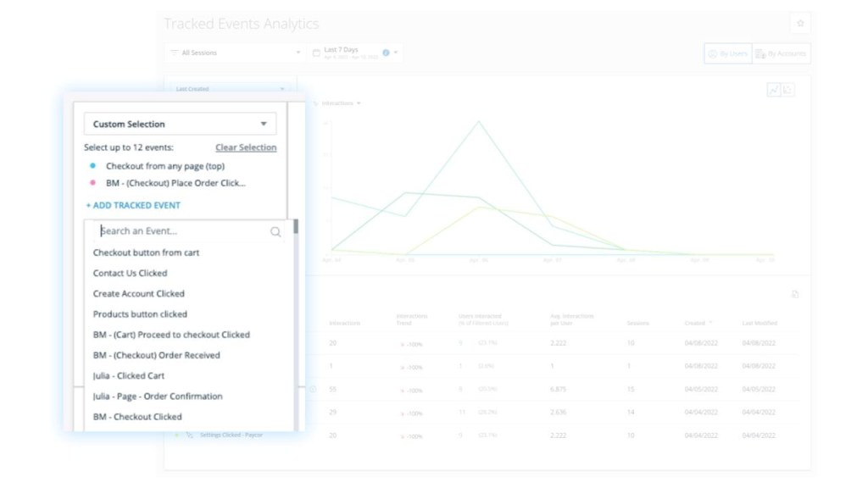Click '+ ADD TRACKED EVENT'
The height and width of the screenshot is (488, 868).
133,205
